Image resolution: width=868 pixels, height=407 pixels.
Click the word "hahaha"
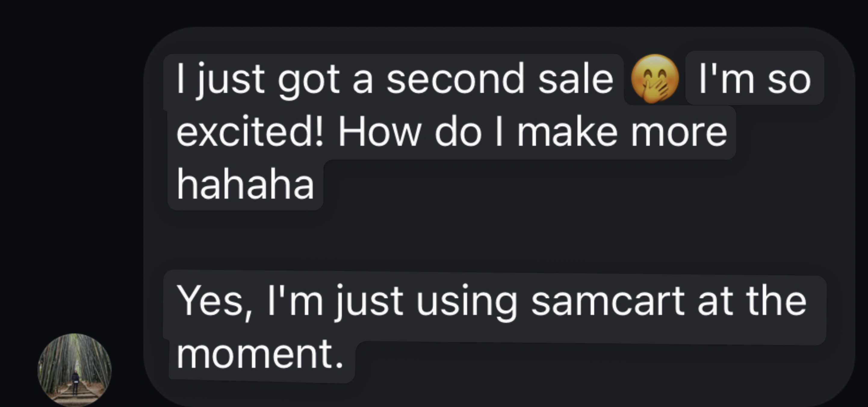pos(245,184)
